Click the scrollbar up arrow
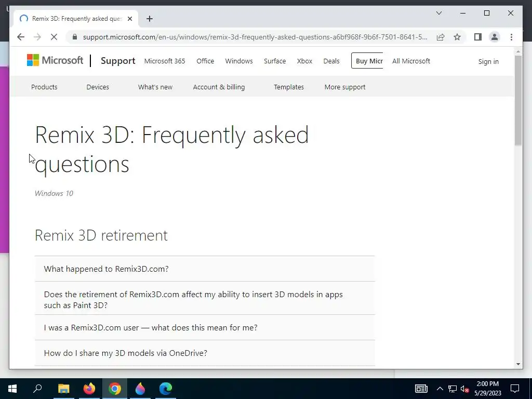 coord(518,52)
